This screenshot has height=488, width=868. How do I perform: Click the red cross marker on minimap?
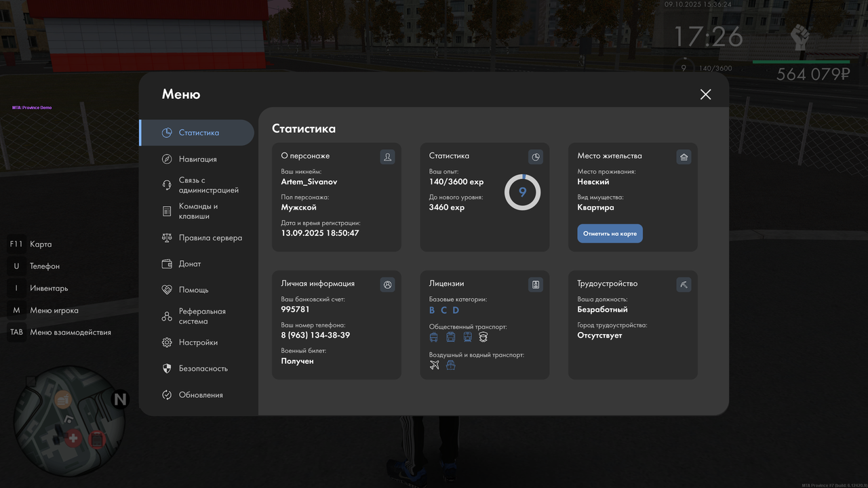click(x=73, y=439)
